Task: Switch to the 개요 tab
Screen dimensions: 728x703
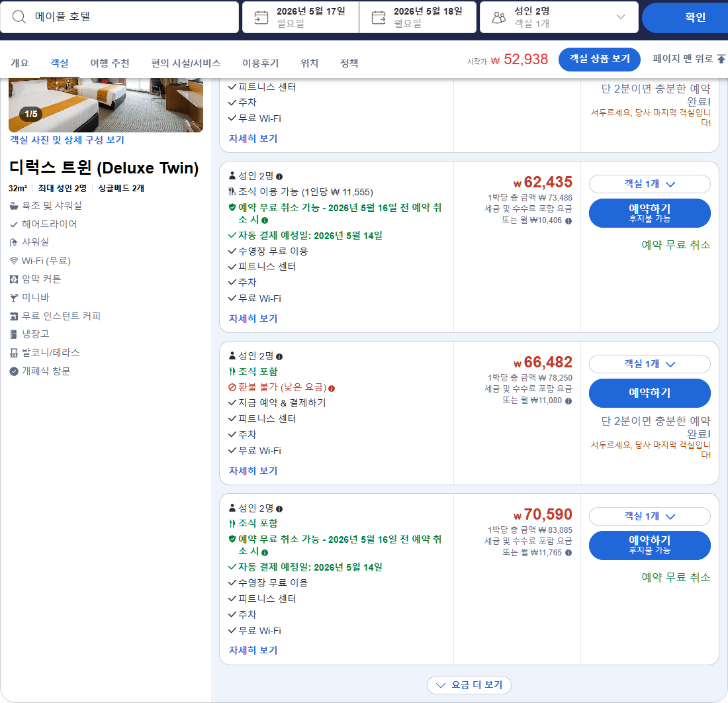Action: tap(19, 63)
